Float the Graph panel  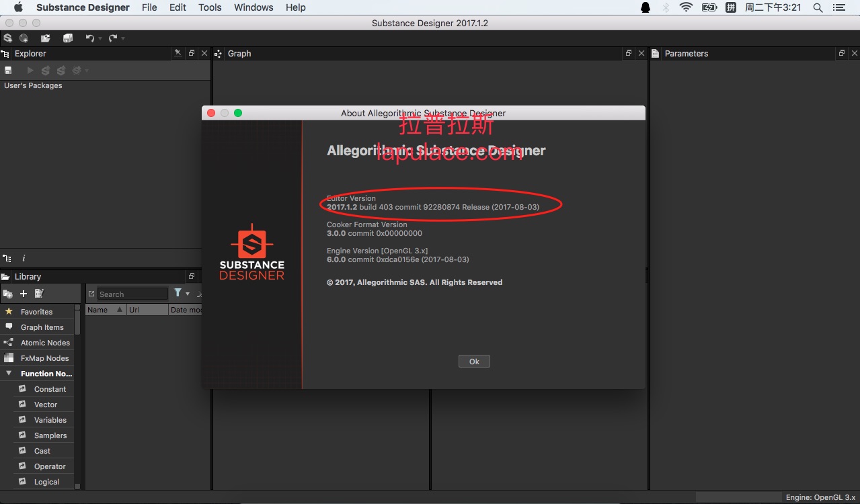(x=629, y=53)
